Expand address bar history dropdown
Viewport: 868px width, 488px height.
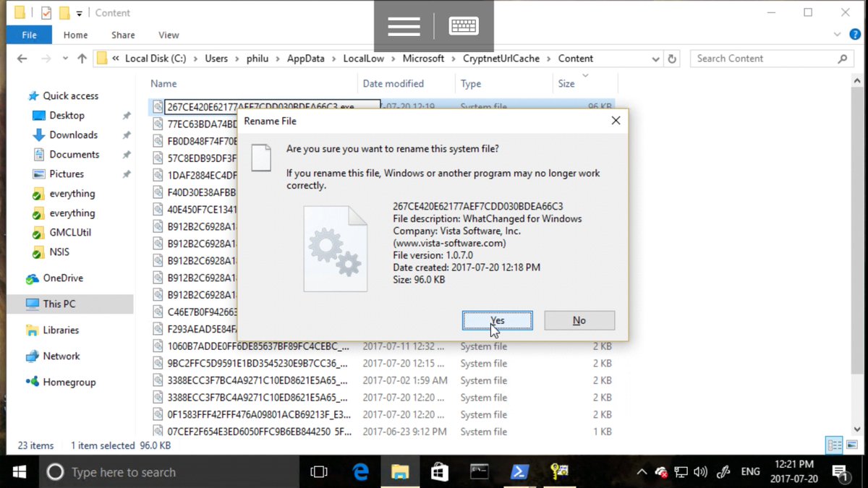click(x=655, y=59)
